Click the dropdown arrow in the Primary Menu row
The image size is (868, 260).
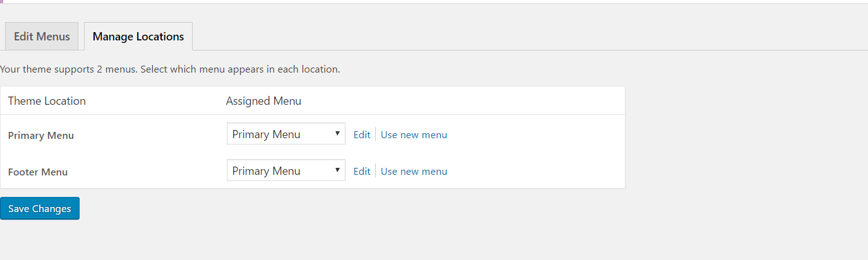point(337,134)
